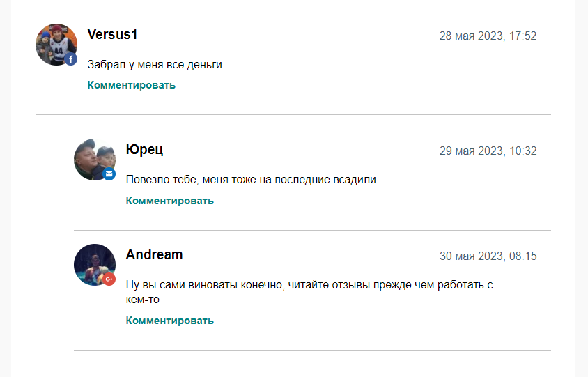Click the word 'кем-то' in Andream's comment
The image size is (588, 377).
coord(143,300)
